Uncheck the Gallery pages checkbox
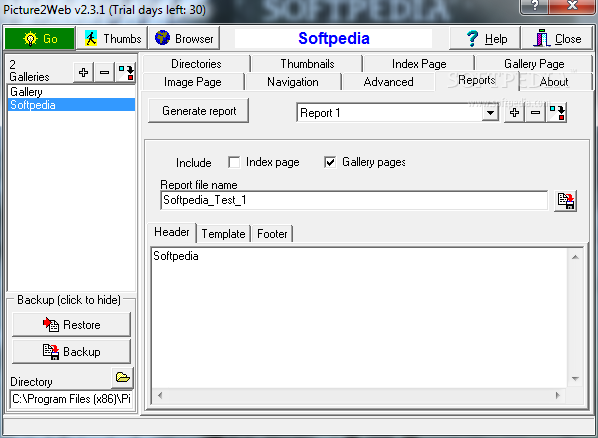The width and height of the screenshot is (598, 438). (x=330, y=162)
